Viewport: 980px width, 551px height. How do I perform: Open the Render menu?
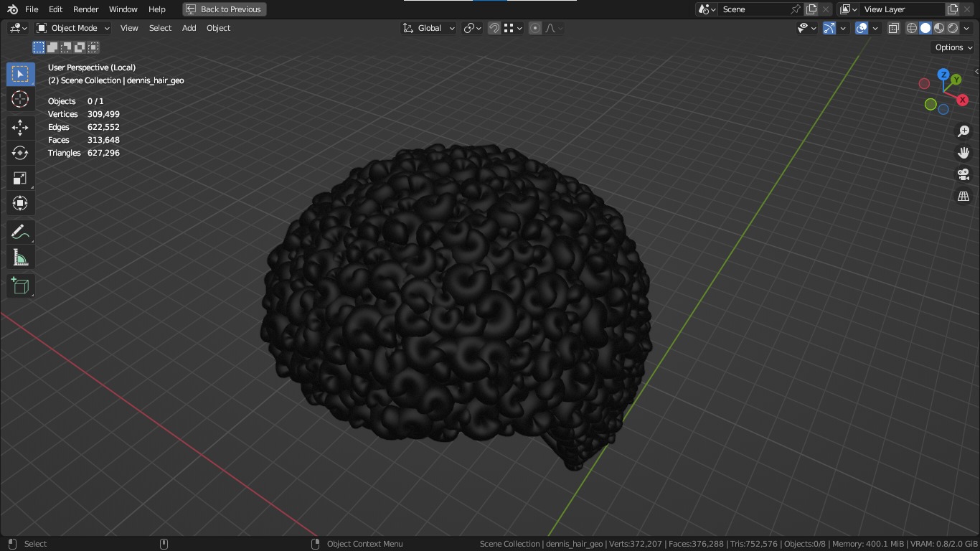pos(85,9)
